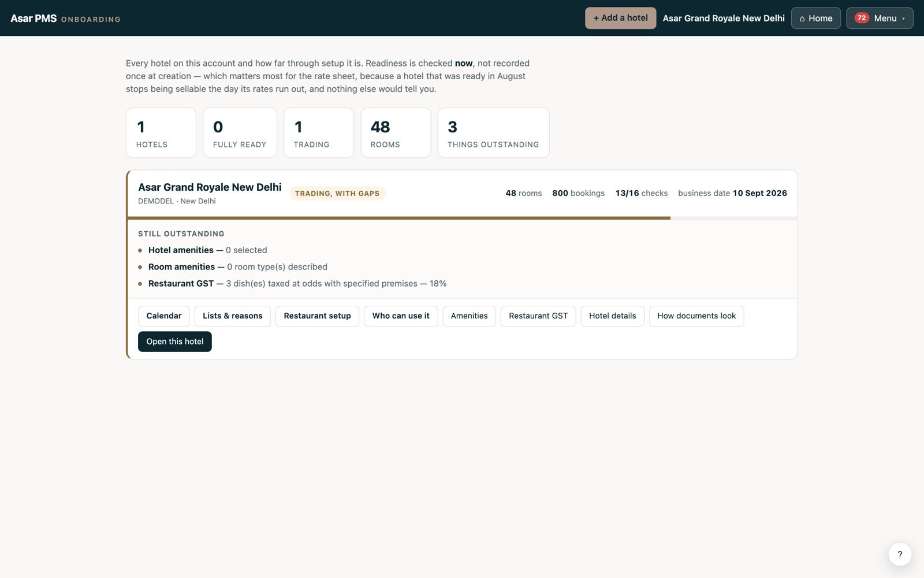This screenshot has height=578, width=924.
Task: Click the Restaurant GST 3 dish(es) outstanding item
Action: (292, 284)
